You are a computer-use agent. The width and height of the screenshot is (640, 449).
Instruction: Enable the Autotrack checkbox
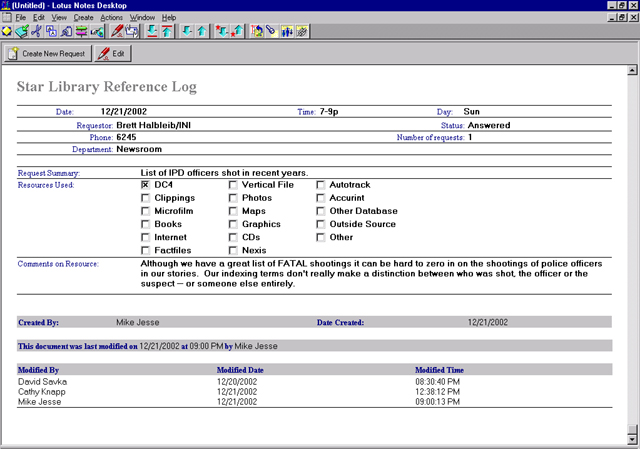[x=320, y=185]
